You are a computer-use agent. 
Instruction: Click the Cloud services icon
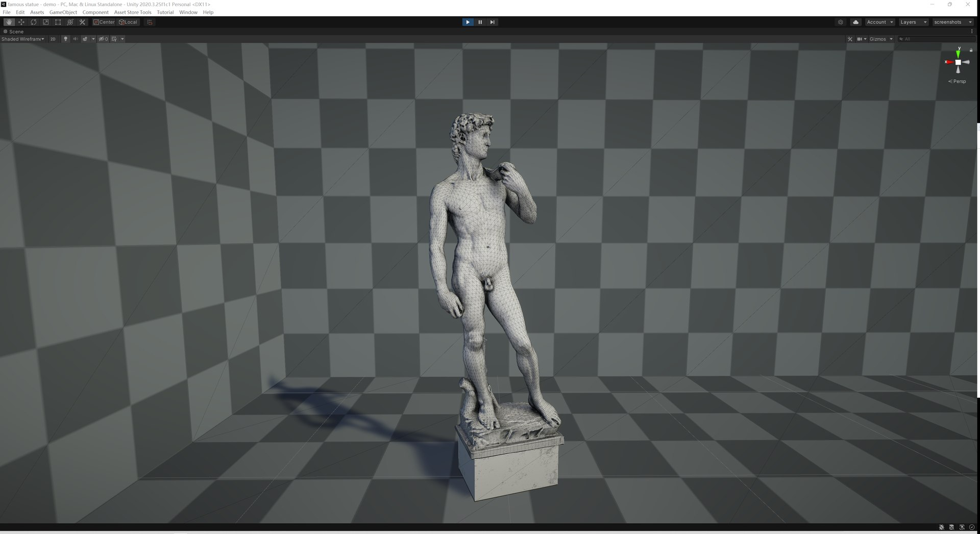[856, 22]
